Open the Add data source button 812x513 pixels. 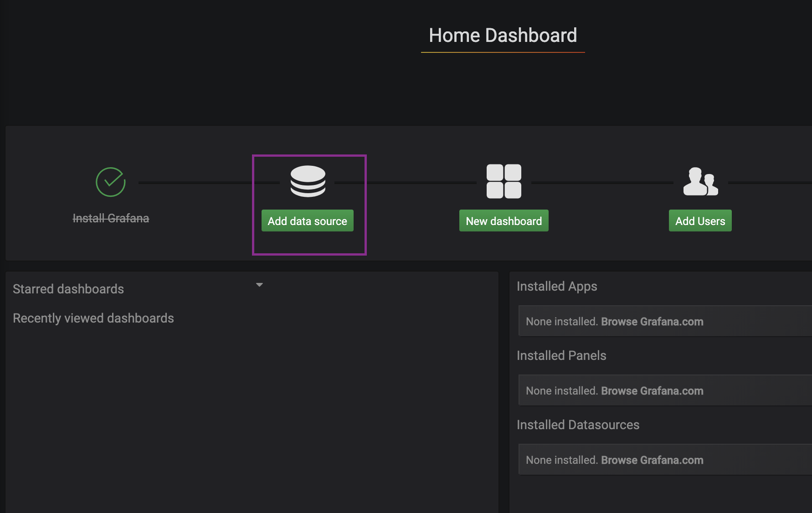308,221
